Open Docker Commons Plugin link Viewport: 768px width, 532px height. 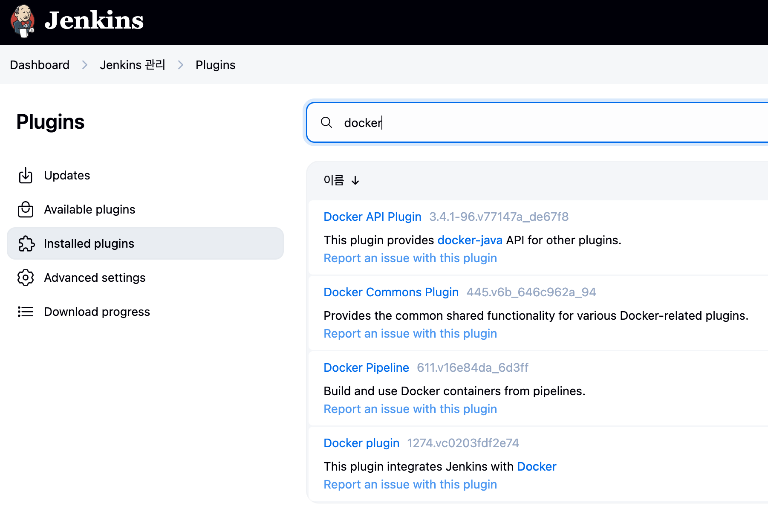391,292
